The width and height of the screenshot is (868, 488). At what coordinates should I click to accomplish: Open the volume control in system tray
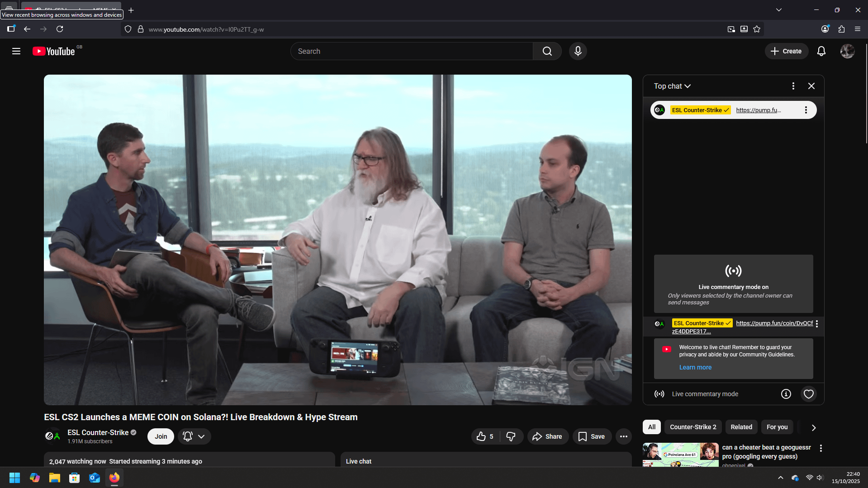[x=820, y=478]
